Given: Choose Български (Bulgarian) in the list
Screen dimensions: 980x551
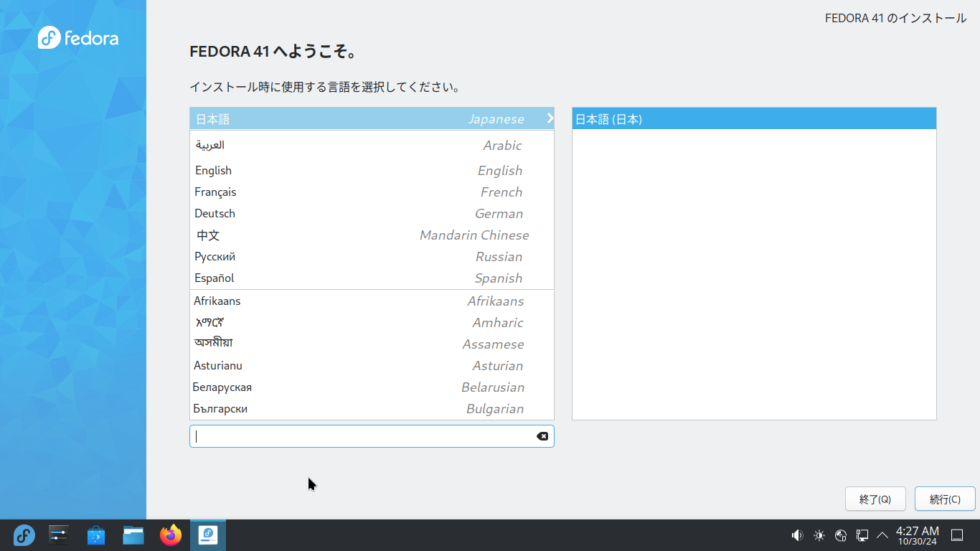Looking at the screenshot, I should click(372, 409).
